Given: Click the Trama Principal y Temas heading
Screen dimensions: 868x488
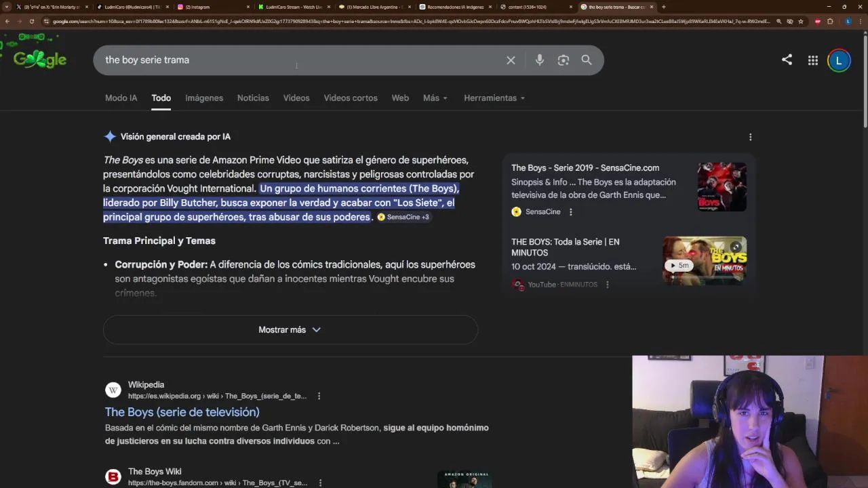Looking at the screenshot, I should [159, 241].
